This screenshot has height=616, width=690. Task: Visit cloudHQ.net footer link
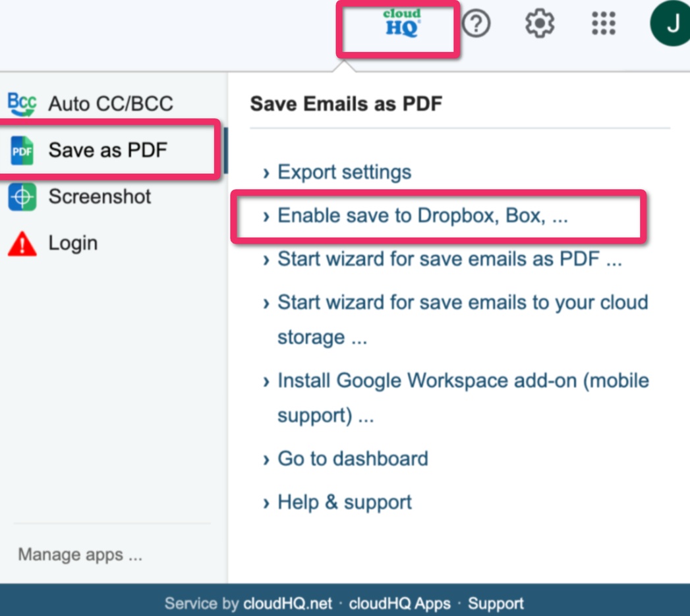coord(288,603)
